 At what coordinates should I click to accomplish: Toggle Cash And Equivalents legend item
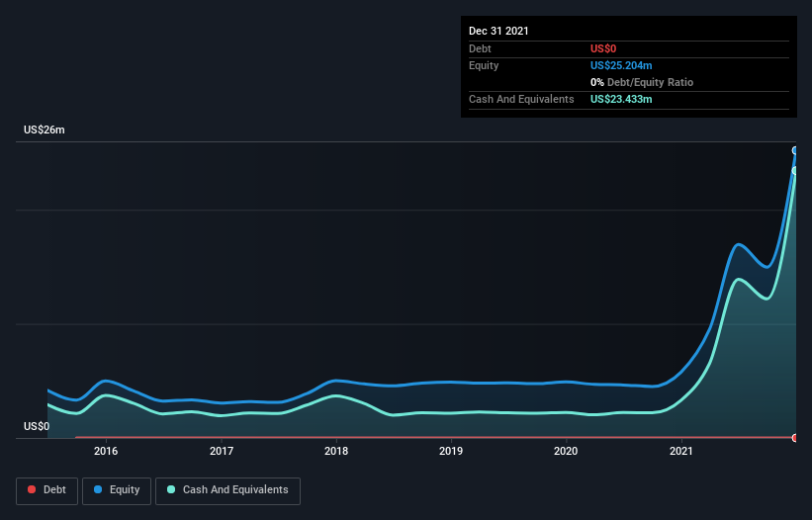[x=227, y=489]
